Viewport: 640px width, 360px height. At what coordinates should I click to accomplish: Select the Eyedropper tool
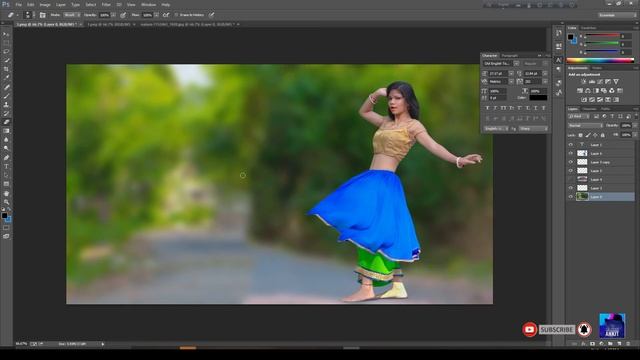click(6, 78)
